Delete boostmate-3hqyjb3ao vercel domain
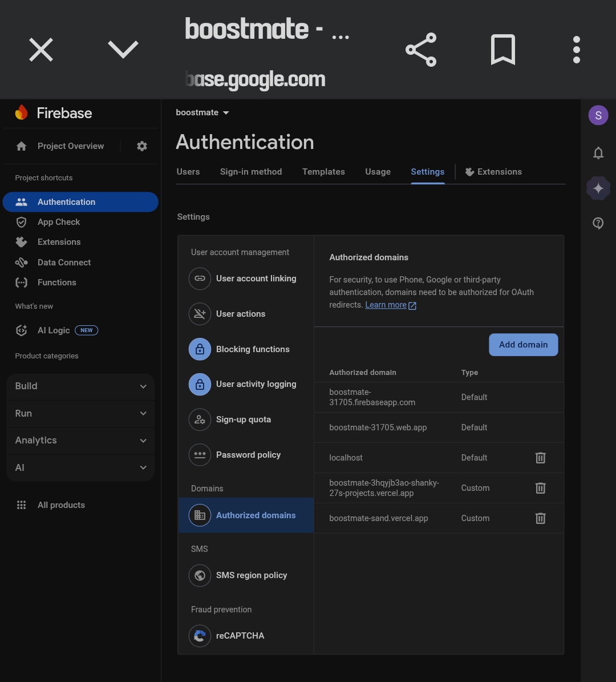The width and height of the screenshot is (616, 682). tap(540, 488)
